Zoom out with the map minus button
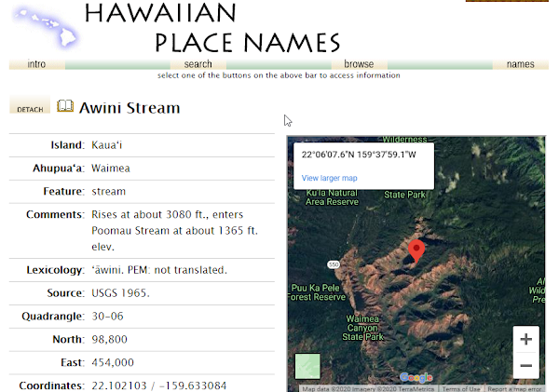Screen dimensions: 559x392 click(x=525, y=365)
